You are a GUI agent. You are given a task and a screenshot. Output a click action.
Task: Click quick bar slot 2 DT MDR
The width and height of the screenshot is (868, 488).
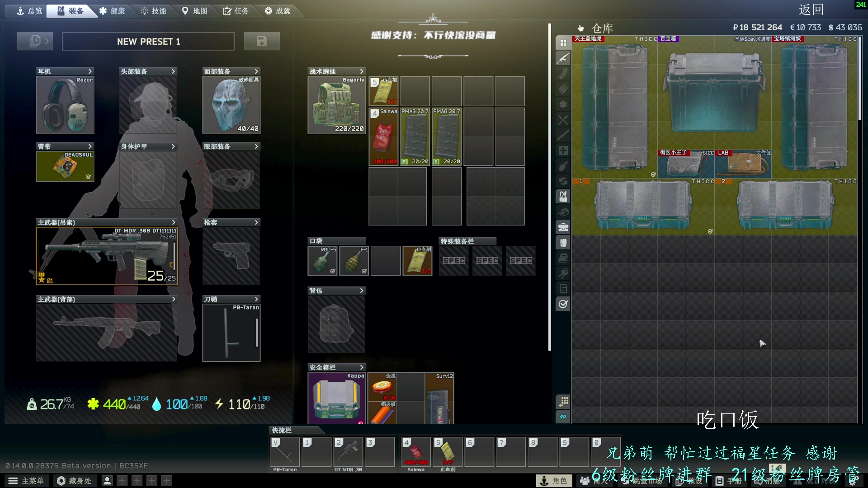point(348,452)
